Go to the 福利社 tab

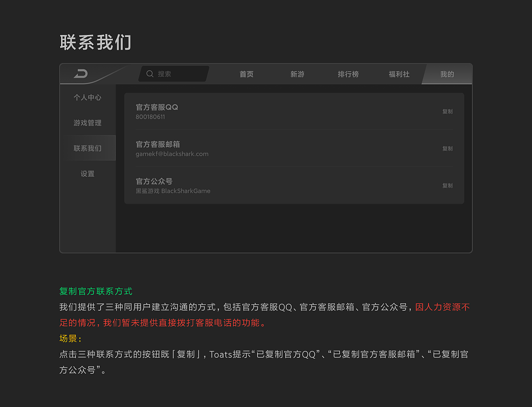tap(399, 74)
